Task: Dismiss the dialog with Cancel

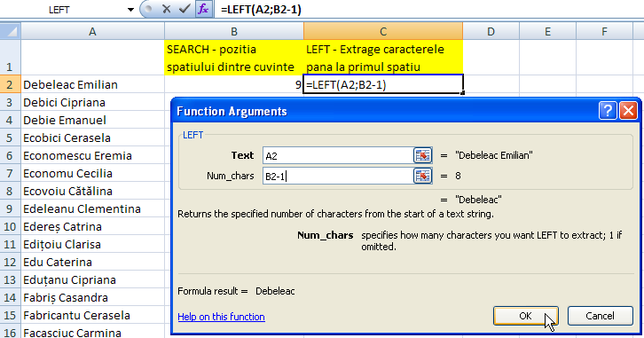Action: (x=600, y=316)
